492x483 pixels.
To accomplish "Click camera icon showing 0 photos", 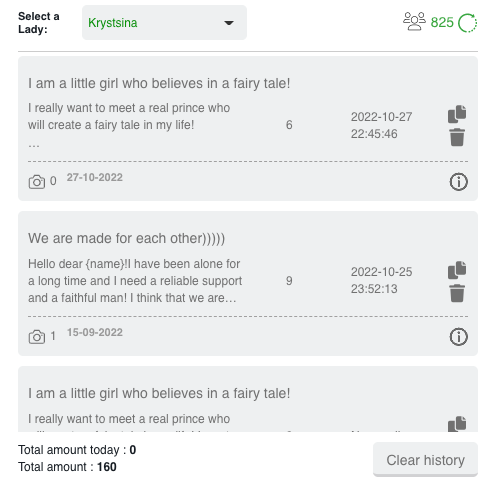I will point(37,182).
